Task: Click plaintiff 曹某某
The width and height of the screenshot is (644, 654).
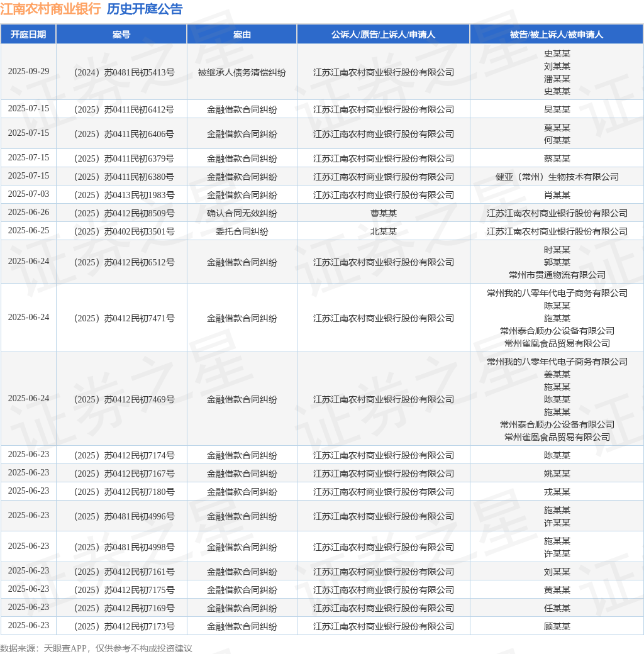Action: point(383,214)
